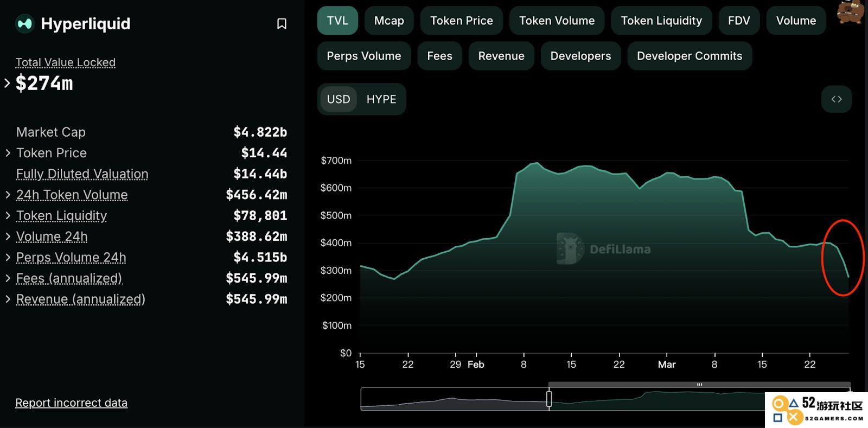868x428 pixels.
Task: Click the left handle of the range slider
Action: pos(549,399)
